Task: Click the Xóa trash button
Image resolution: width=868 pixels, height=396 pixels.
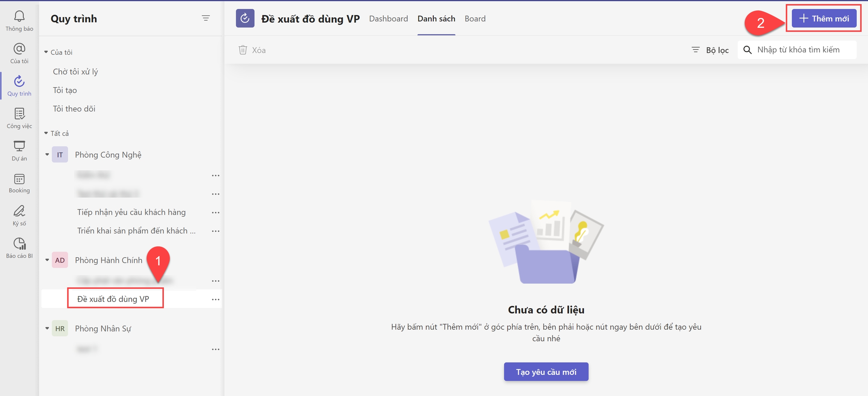Action: click(252, 50)
